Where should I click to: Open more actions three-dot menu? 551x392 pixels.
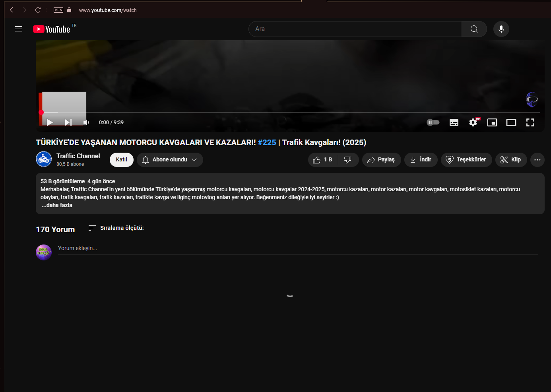coord(537,159)
